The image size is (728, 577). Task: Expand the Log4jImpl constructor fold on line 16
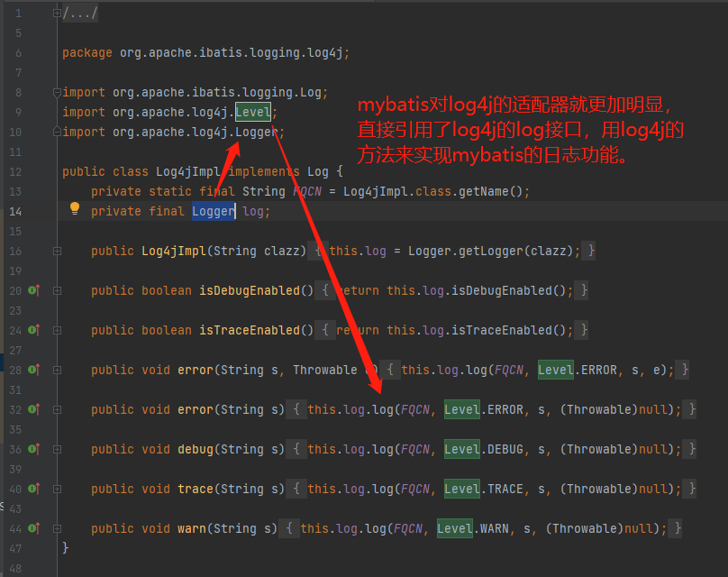pyautogui.click(x=57, y=251)
